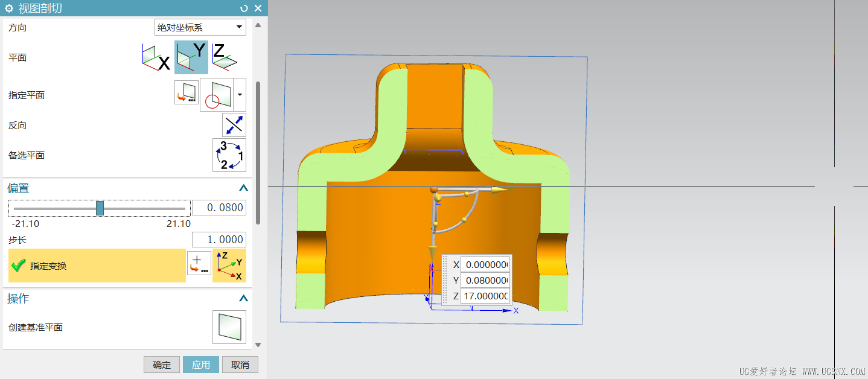Image resolution: width=868 pixels, height=379 pixels.
Task: Click the XYZ dynamic coordinate system icon
Action: click(x=229, y=266)
